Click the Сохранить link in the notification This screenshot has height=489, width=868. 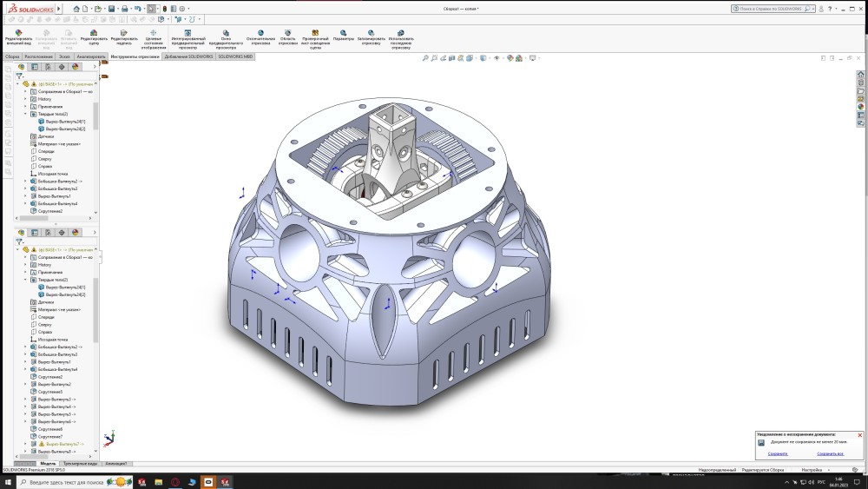click(x=778, y=453)
